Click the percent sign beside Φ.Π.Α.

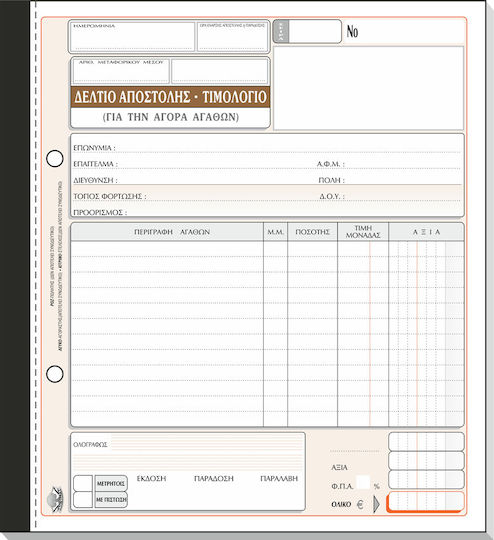pos(377,486)
